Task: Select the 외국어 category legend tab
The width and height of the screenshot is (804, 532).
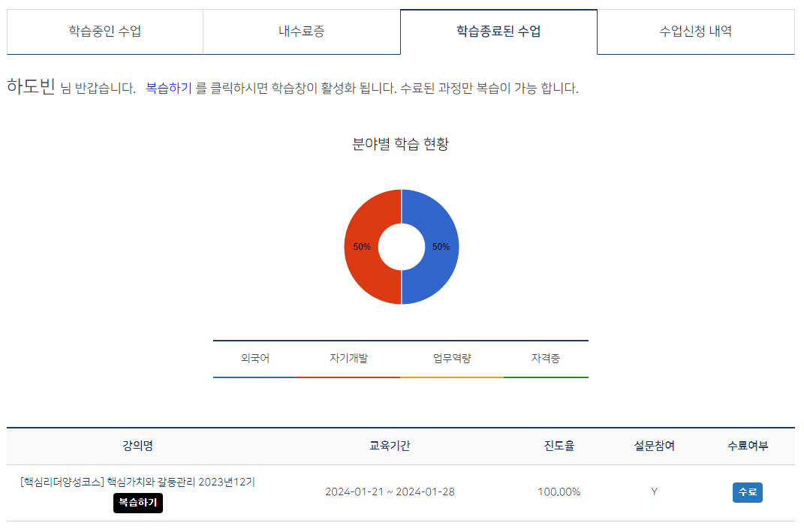Action: click(x=255, y=358)
